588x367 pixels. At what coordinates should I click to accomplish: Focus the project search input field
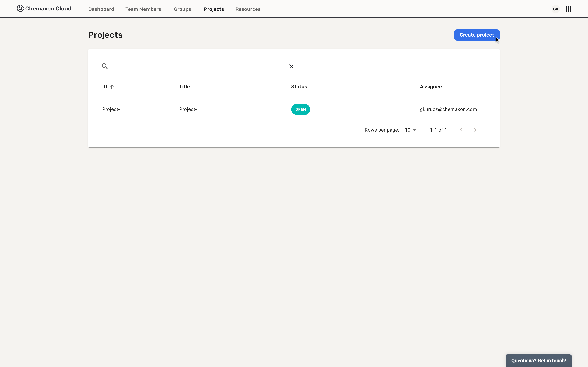(198, 67)
